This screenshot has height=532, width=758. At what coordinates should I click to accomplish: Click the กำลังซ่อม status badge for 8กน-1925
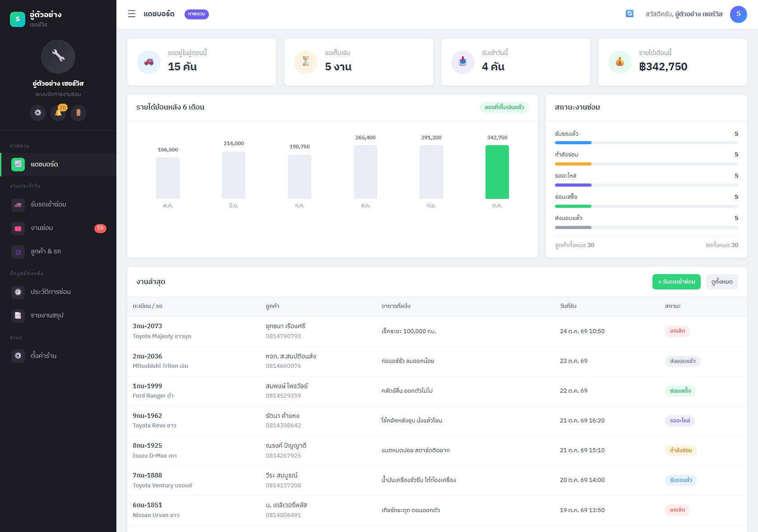(x=681, y=450)
